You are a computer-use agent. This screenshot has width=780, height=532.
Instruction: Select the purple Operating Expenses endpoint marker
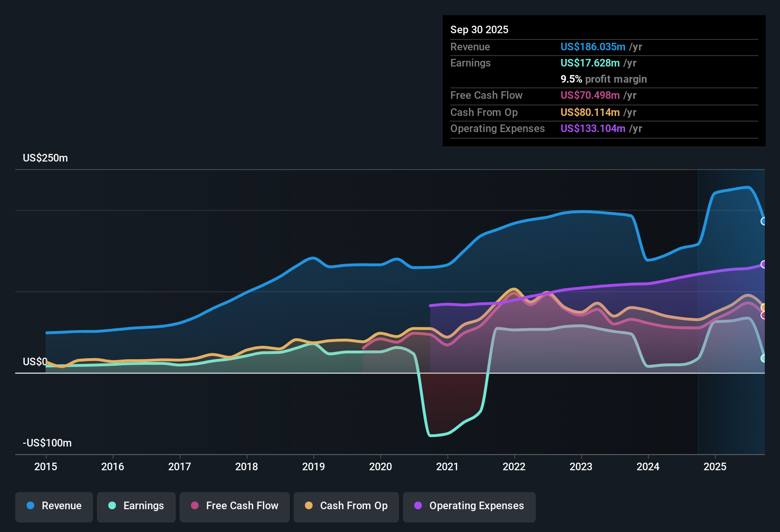tap(763, 264)
